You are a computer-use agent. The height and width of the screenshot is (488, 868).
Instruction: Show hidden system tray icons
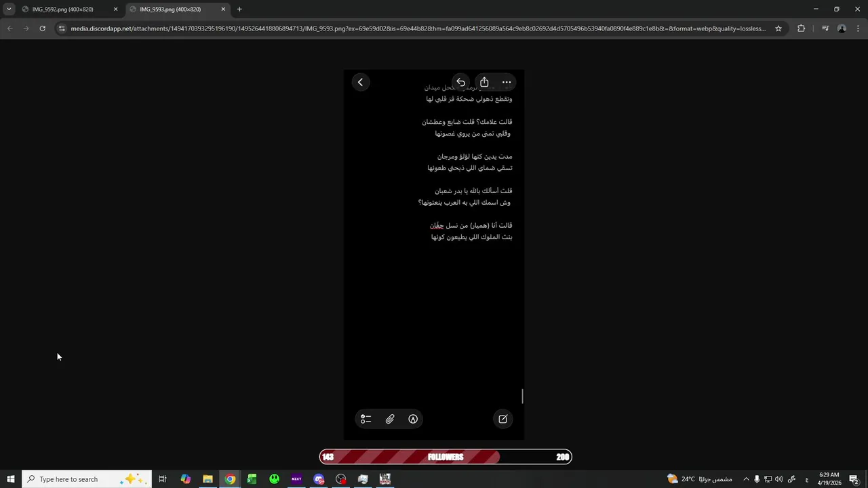746,479
